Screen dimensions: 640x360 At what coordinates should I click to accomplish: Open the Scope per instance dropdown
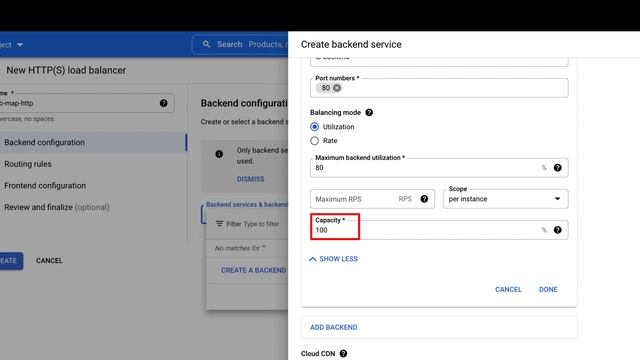[506, 199]
